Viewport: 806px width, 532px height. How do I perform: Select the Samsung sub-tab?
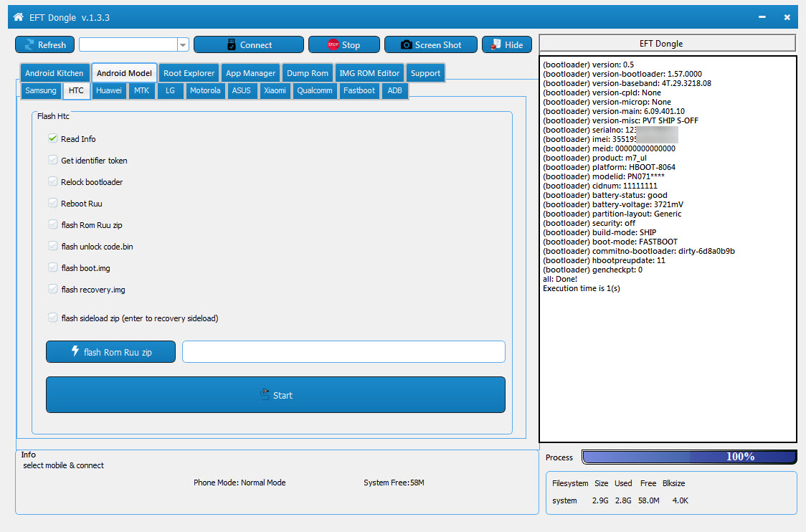click(x=41, y=90)
